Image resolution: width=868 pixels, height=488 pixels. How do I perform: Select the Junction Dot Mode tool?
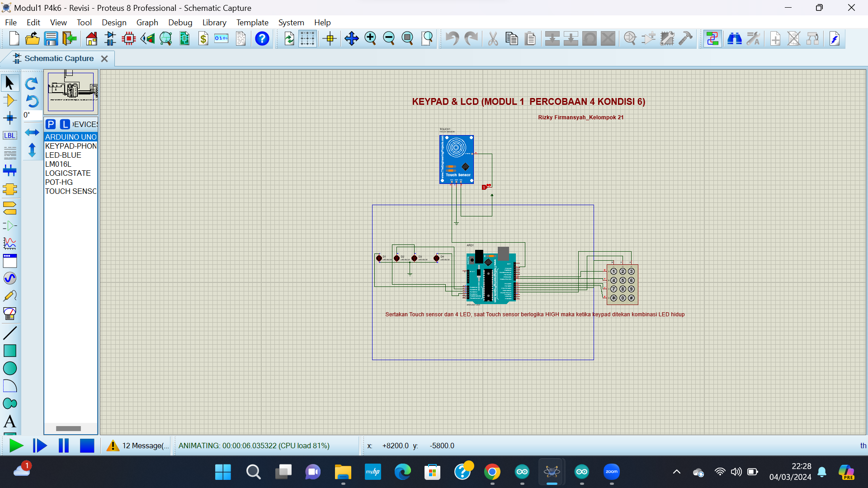pos(9,118)
